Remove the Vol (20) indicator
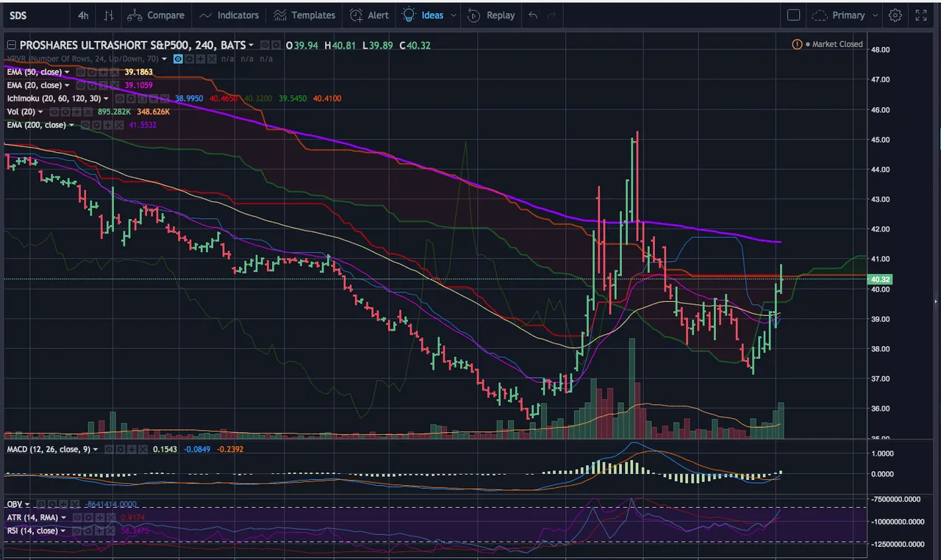 pos(87,112)
